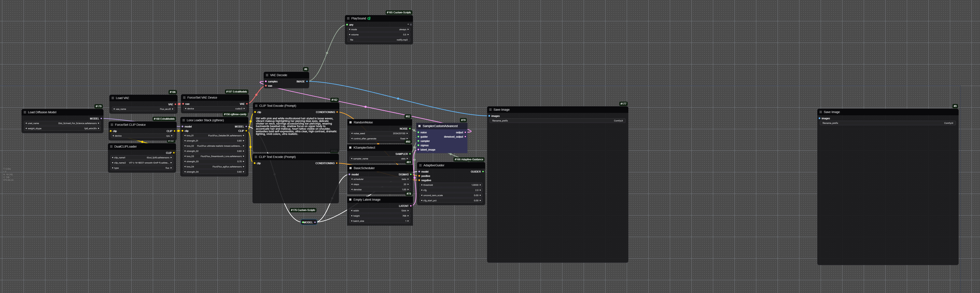980x293 pixels.
Task: Click the SIGMAS output port on BasicScheduler
Action: click(x=410, y=175)
